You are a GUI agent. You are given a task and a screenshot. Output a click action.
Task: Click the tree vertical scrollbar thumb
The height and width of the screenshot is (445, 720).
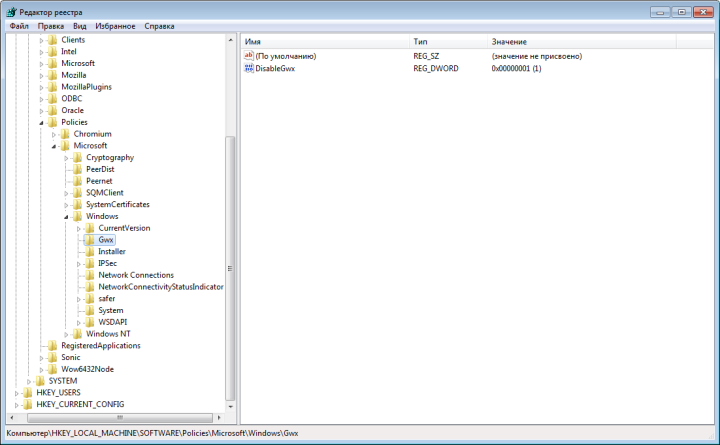coord(231,268)
